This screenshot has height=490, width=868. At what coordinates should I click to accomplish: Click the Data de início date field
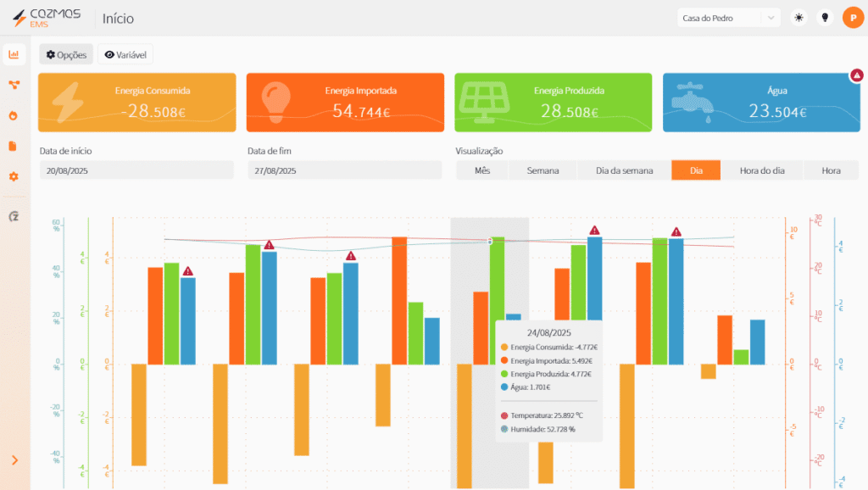tap(136, 170)
